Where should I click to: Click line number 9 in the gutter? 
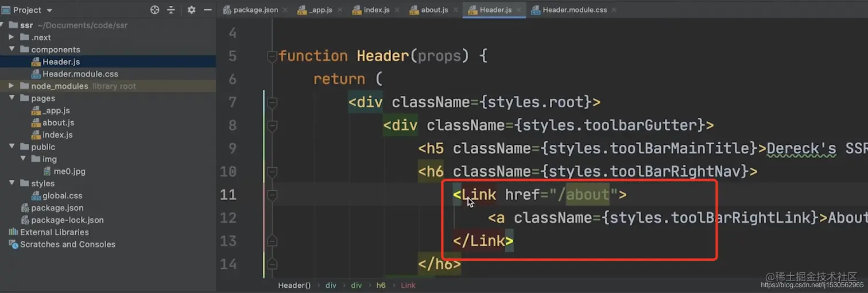click(232, 148)
